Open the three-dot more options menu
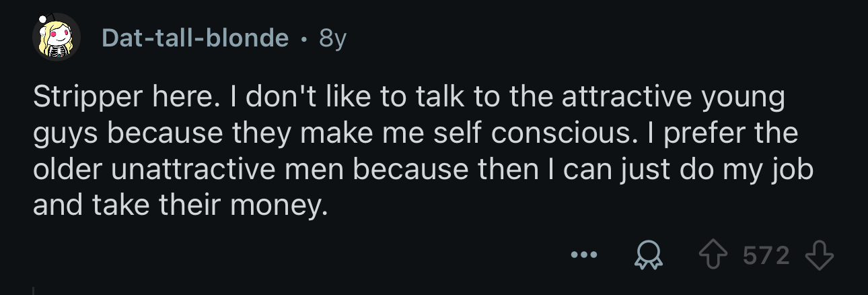This screenshot has height=295, width=868. 583,257
